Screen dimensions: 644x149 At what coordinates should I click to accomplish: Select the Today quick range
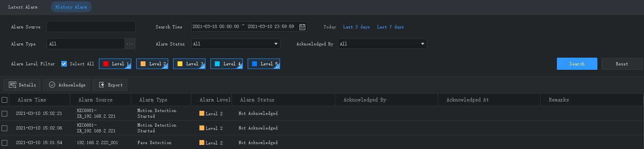(x=329, y=27)
